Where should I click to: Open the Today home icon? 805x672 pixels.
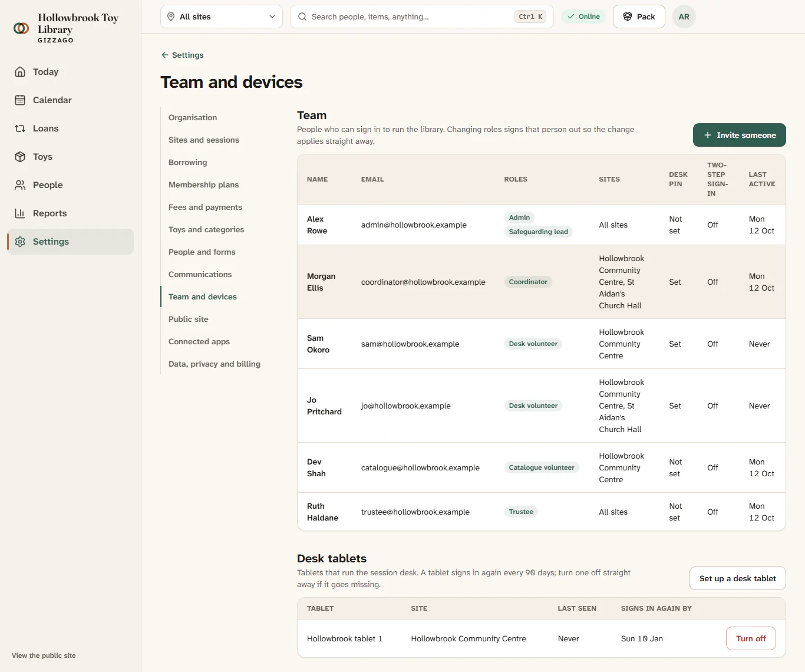20,72
